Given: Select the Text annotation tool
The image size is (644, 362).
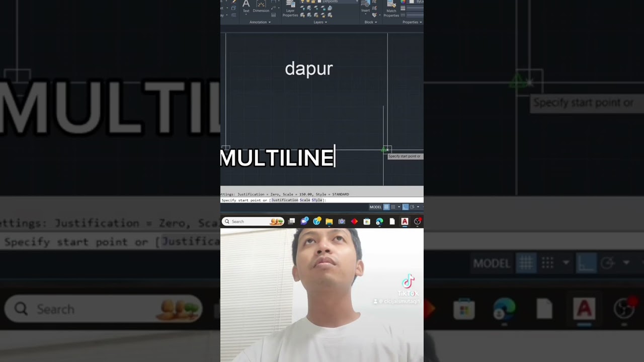Looking at the screenshot, I should point(246,6).
